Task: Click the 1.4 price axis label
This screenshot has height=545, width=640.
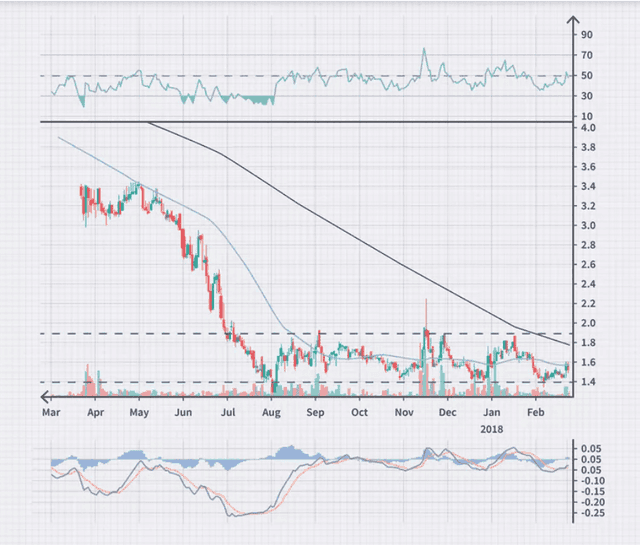Action: coord(588,383)
